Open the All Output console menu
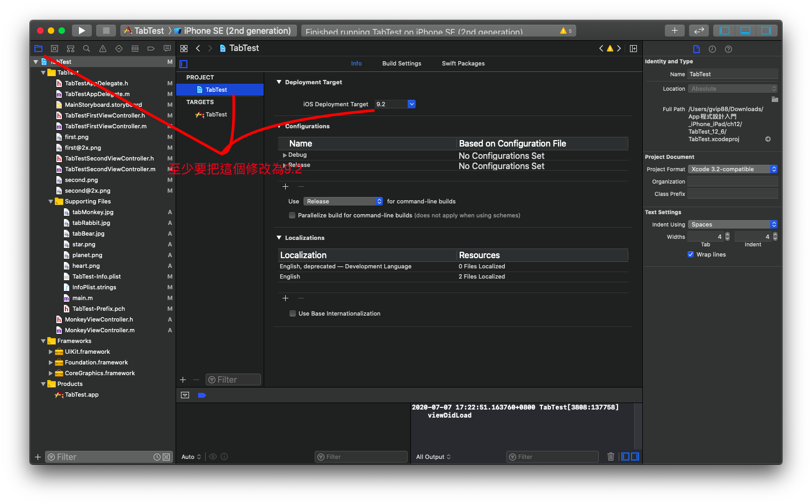 [433, 457]
